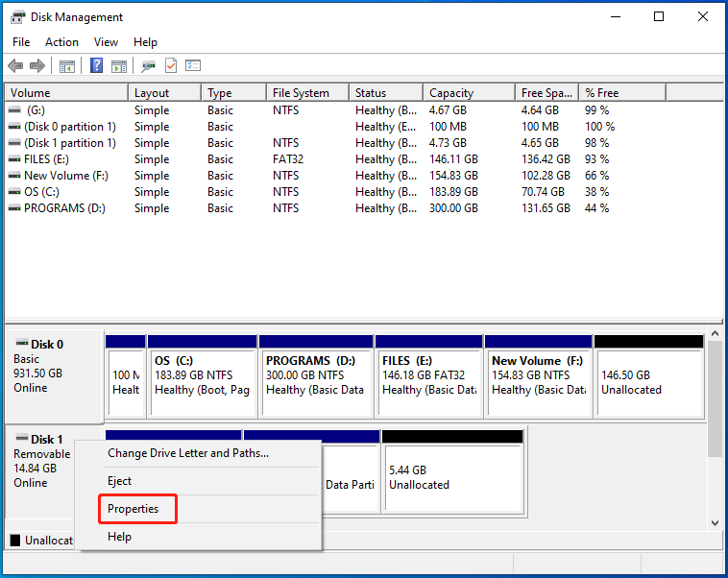Screen dimensions: 728x578
Task: Click the Show/Hide Console Tree toolbar icon
Action: 67,66
